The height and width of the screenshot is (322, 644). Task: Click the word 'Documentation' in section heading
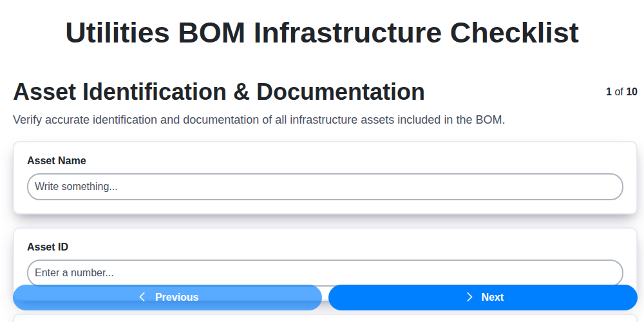point(341,92)
